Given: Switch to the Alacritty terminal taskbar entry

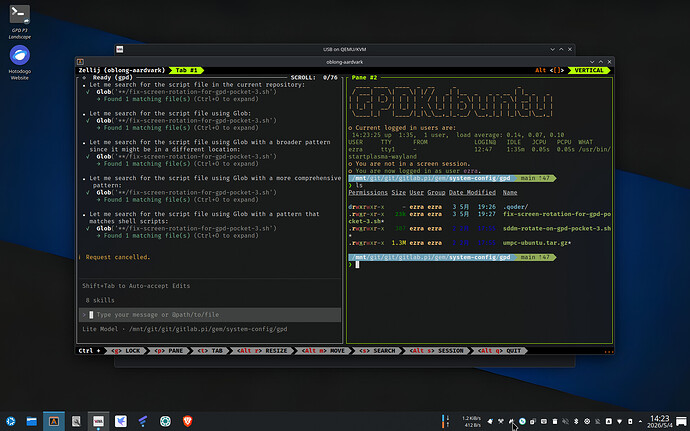Looking at the screenshot, I should (54, 421).
